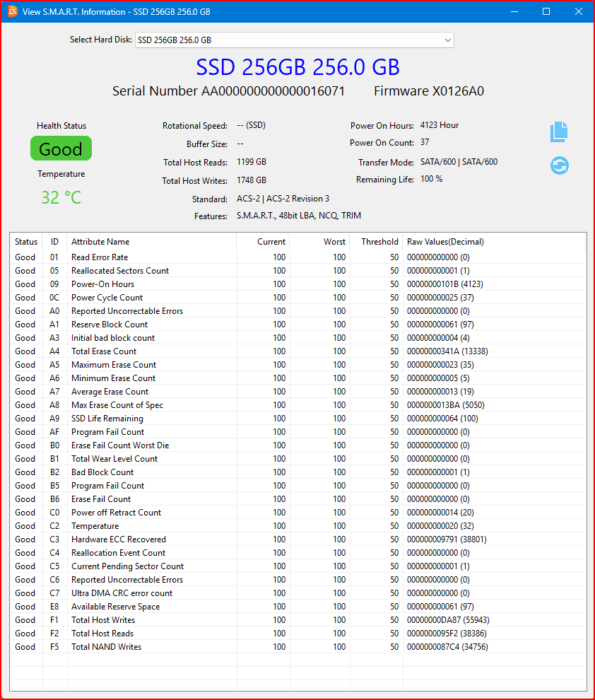Click the Worst column header
Viewport: 595px width, 700px height.
[320, 242]
